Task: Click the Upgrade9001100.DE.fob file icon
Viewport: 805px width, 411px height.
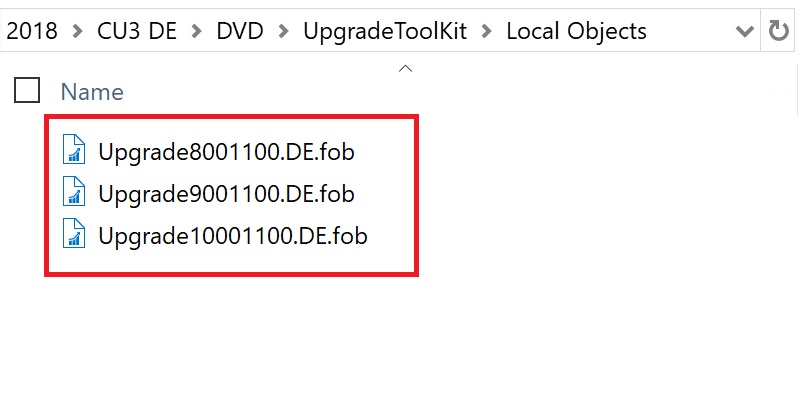Action: click(74, 194)
